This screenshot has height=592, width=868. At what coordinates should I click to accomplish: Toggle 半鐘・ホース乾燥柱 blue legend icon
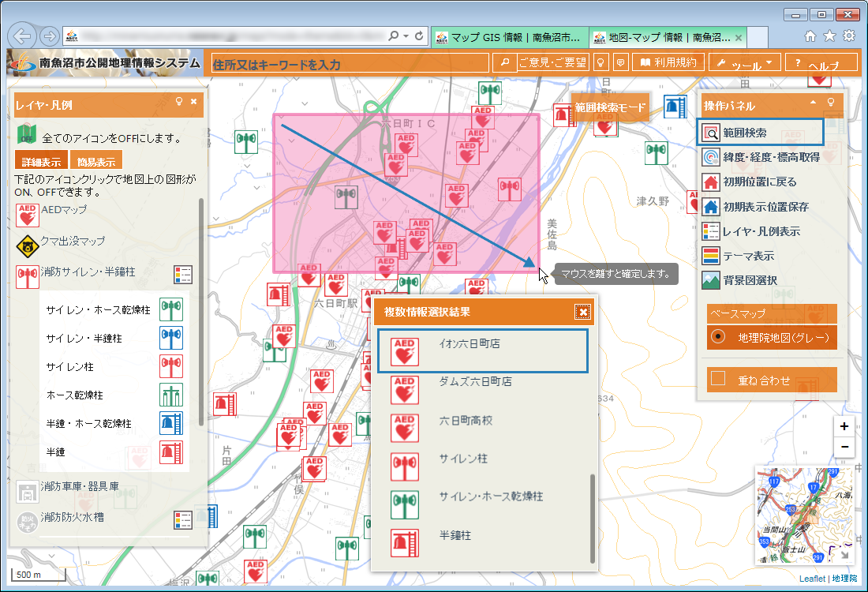[171, 423]
